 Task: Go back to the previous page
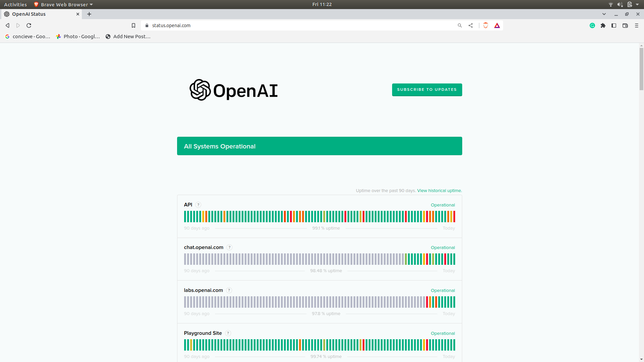pos(7,25)
